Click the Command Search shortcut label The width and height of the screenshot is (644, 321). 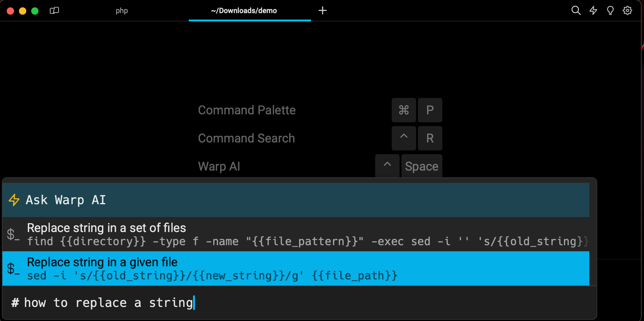(x=246, y=138)
